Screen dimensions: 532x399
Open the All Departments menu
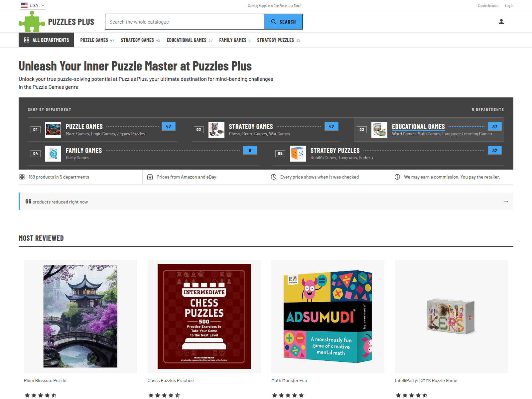tap(46, 40)
